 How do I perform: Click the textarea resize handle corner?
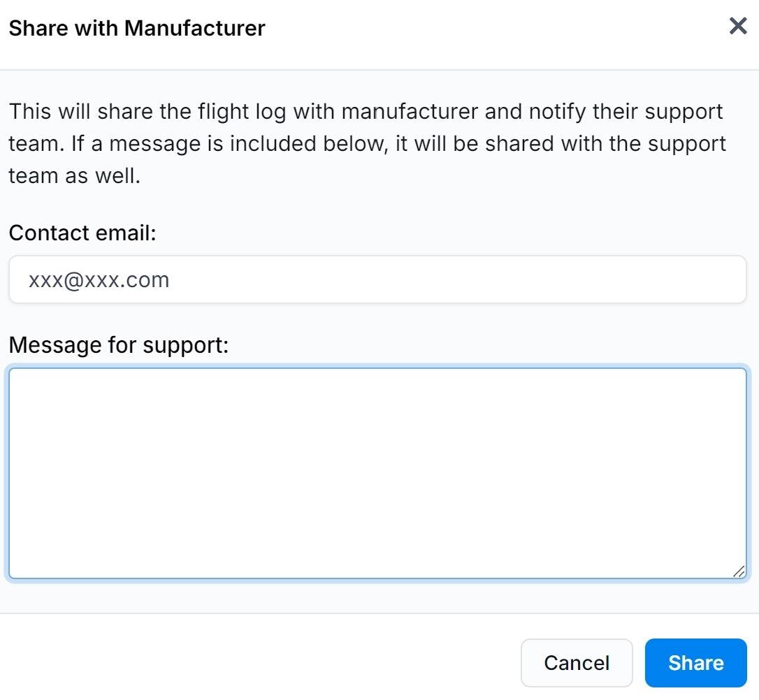739,571
